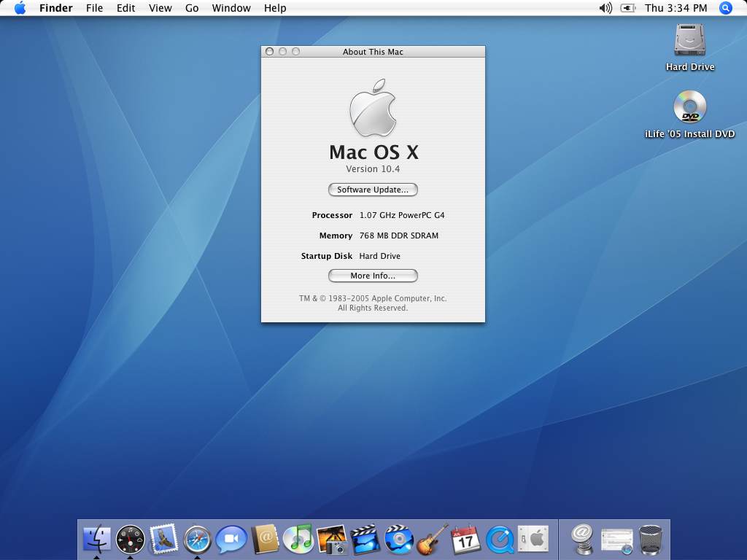747x560 pixels.
Task: Launch iCal calendar from Dock
Action: 465,540
